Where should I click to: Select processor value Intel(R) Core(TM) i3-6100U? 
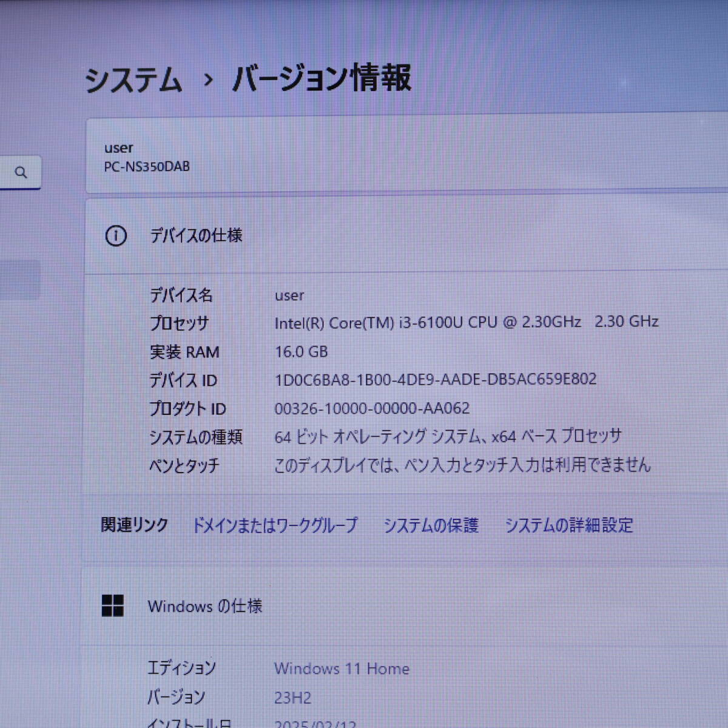pos(467,322)
